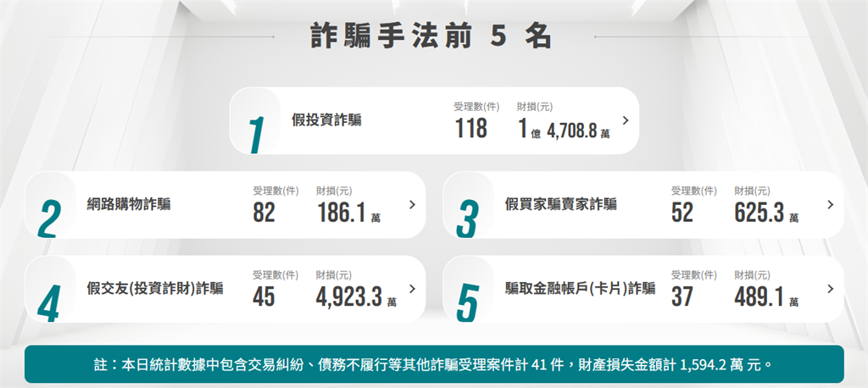Click 受理數(件) label in 假投資詐騙 card
868x388 pixels.
click(476, 107)
